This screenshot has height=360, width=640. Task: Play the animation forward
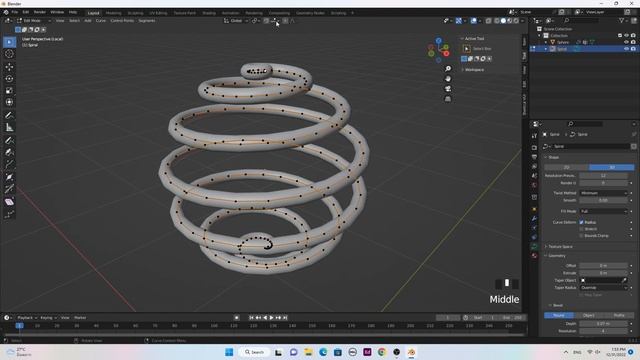(271, 318)
